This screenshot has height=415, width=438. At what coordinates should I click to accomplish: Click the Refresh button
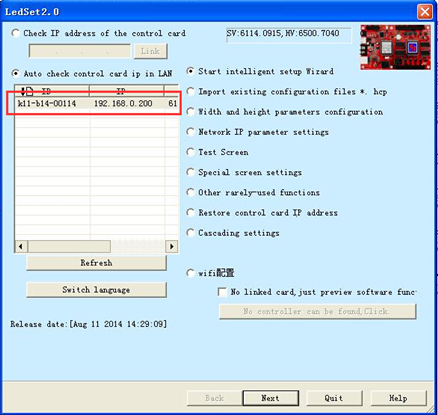[96, 263]
